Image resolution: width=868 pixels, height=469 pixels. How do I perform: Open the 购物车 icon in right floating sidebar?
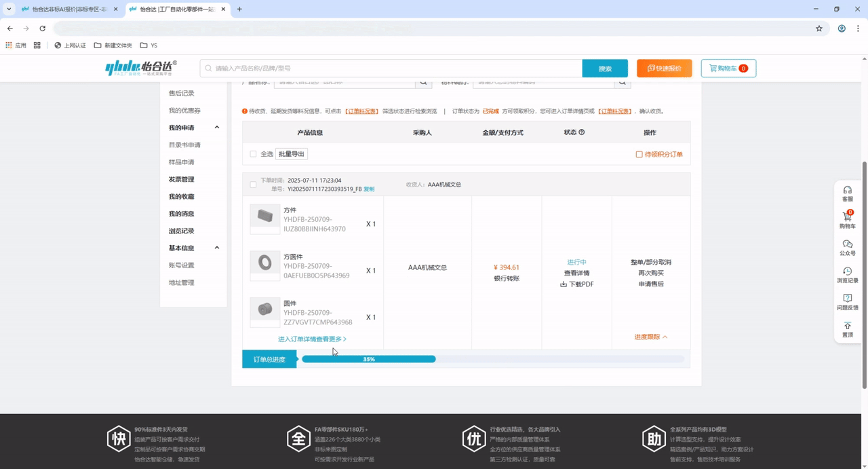[847, 218]
